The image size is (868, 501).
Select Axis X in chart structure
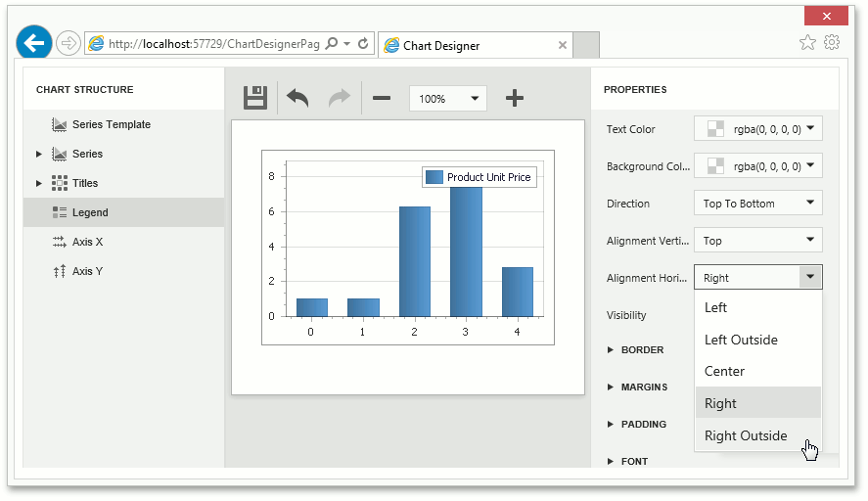point(87,242)
